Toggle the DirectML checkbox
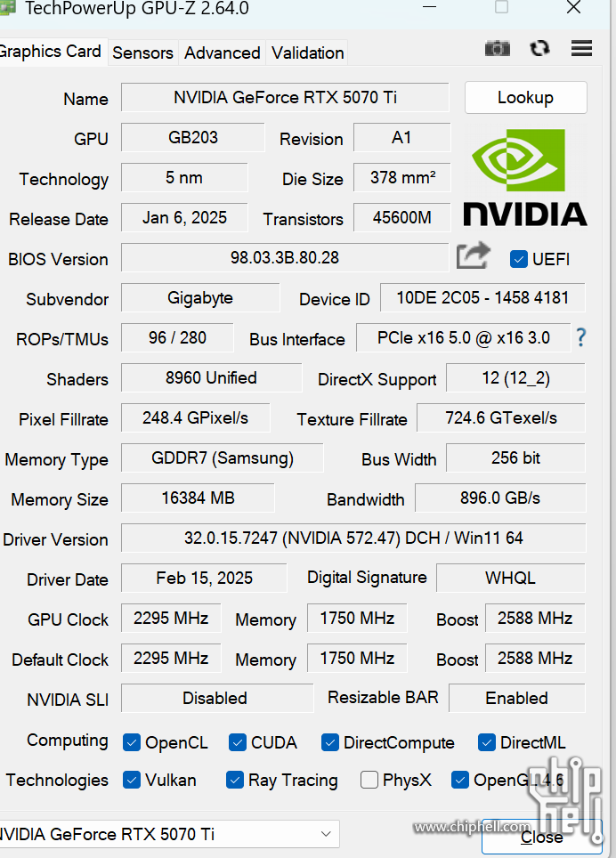 (x=486, y=742)
